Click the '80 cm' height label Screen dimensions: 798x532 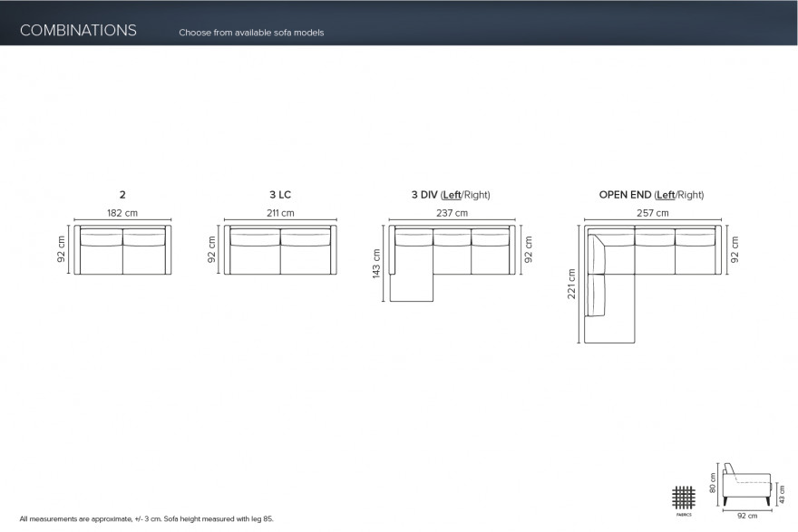point(713,483)
